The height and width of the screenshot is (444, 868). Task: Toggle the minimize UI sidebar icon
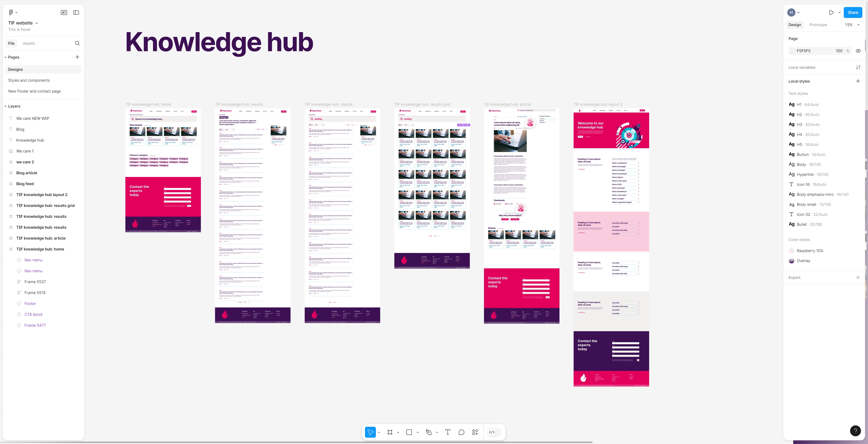[x=76, y=12]
